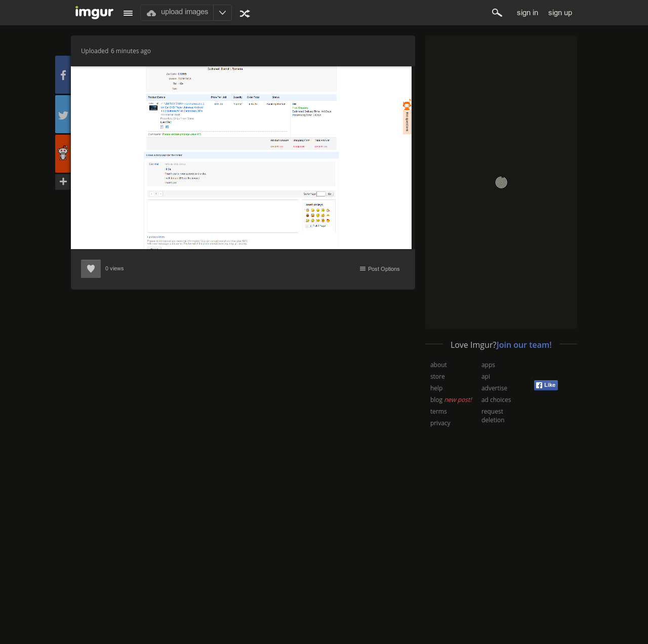Open the apps footer link
The width and height of the screenshot is (648, 644).
point(488,365)
